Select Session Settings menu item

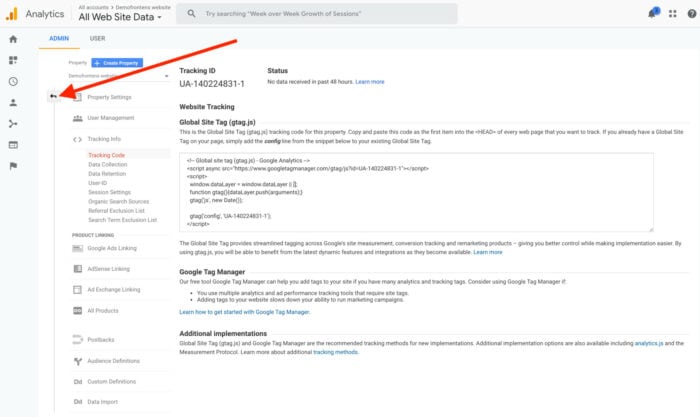click(109, 192)
